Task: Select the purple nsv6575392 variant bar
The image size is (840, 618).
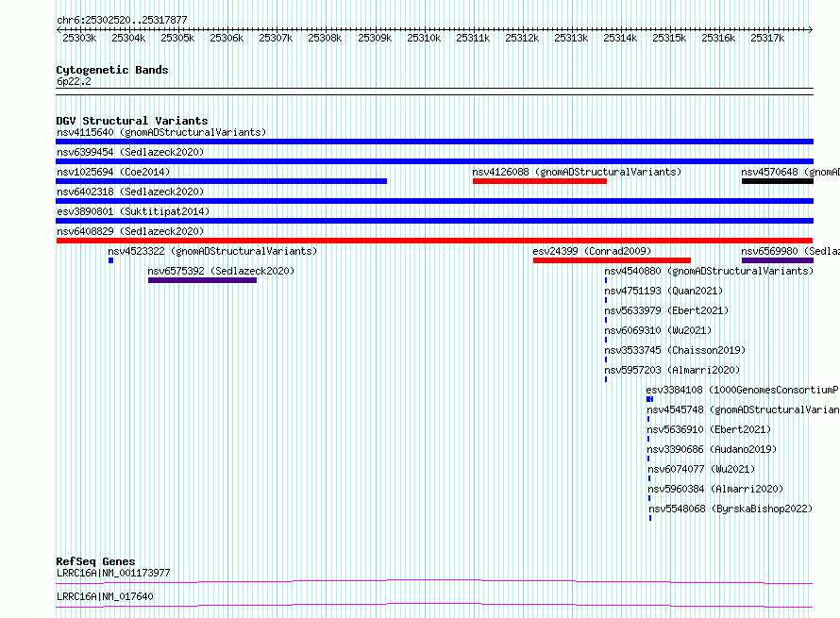Action: (203, 280)
